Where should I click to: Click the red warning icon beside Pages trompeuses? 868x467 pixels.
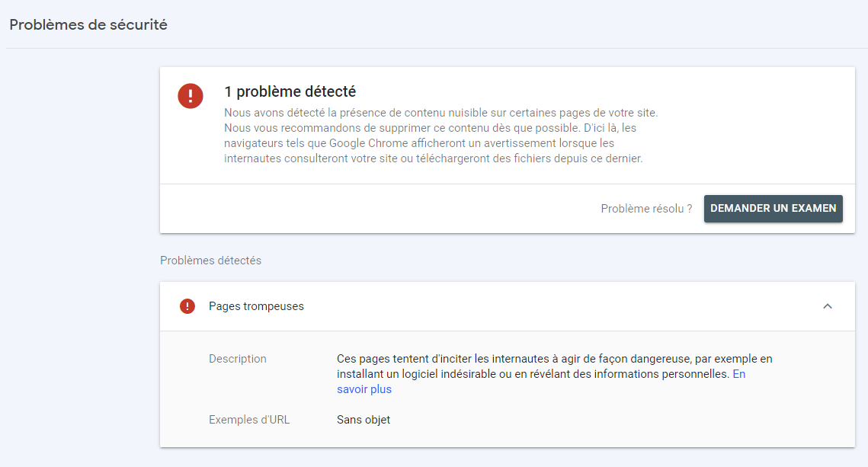(x=187, y=306)
